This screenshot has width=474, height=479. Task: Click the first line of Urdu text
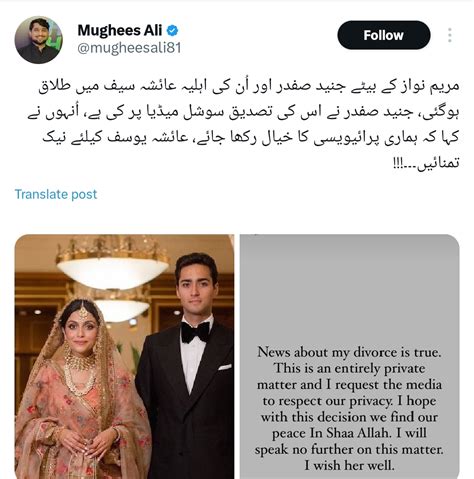tap(249, 86)
